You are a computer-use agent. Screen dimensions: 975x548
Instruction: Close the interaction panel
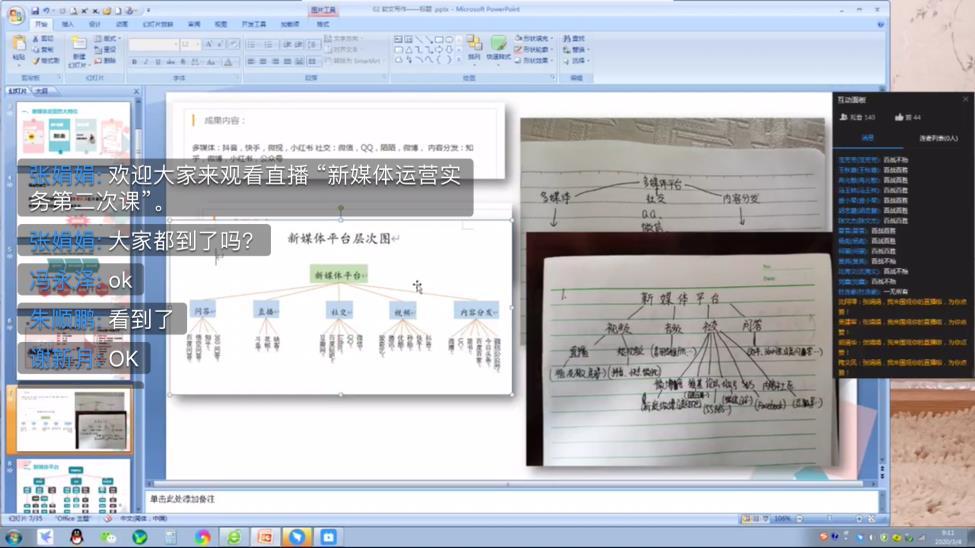tap(965, 100)
